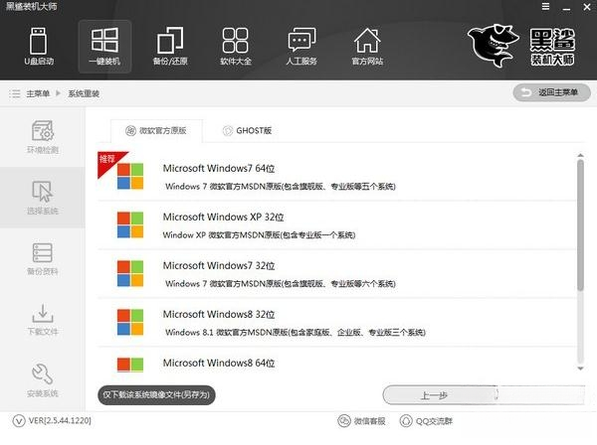Select the 微软官方原版 tab
Image resolution: width=597 pixels, height=445 pixels.
pos(156,131)
